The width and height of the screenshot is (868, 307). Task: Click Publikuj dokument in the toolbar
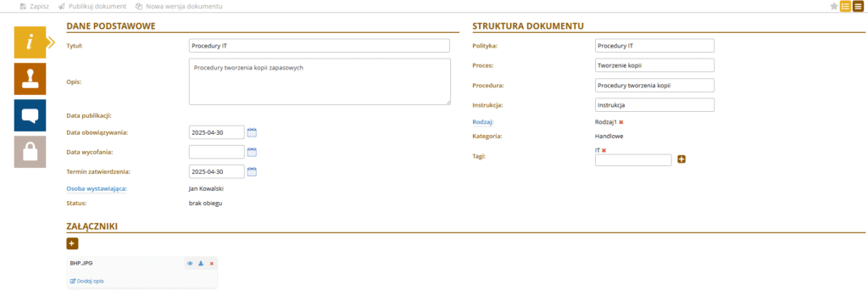tap(92, 7)
